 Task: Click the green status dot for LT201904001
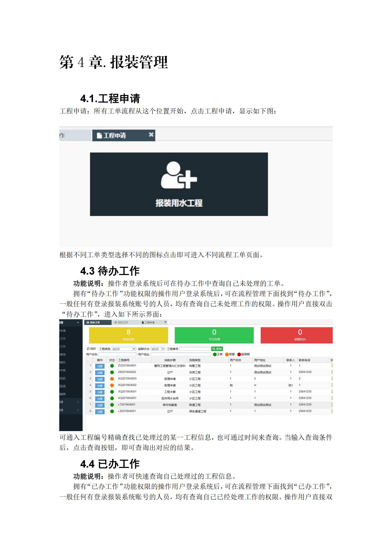tap(112, 405)
